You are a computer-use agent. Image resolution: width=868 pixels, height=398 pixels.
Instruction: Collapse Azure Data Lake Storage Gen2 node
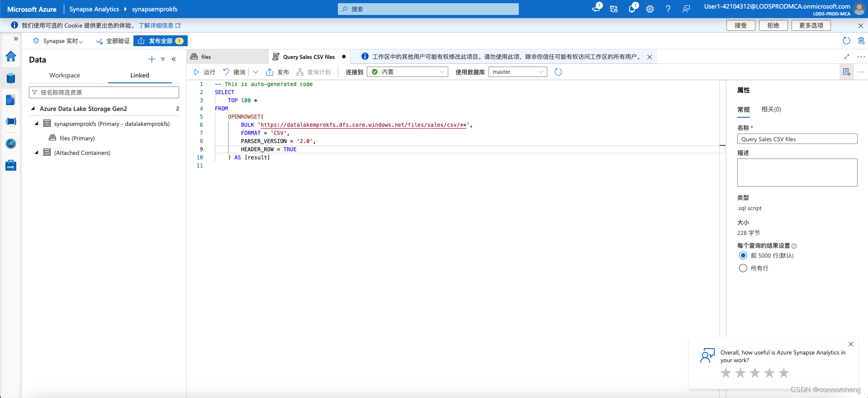click(x=33, y=109)
